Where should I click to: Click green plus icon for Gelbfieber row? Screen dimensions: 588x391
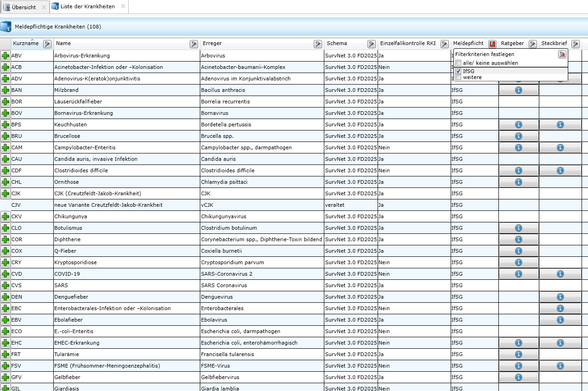coord(6,377)
